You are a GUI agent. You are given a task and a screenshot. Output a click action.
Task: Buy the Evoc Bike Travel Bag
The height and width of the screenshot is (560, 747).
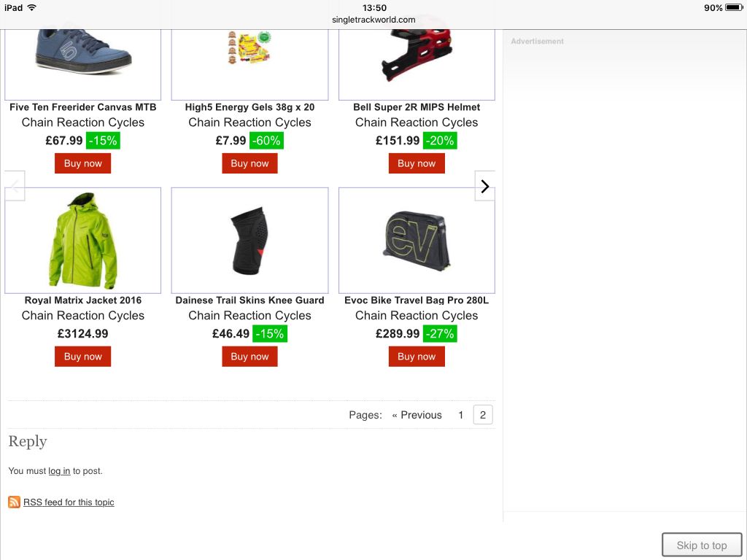(x=417, y=357)
